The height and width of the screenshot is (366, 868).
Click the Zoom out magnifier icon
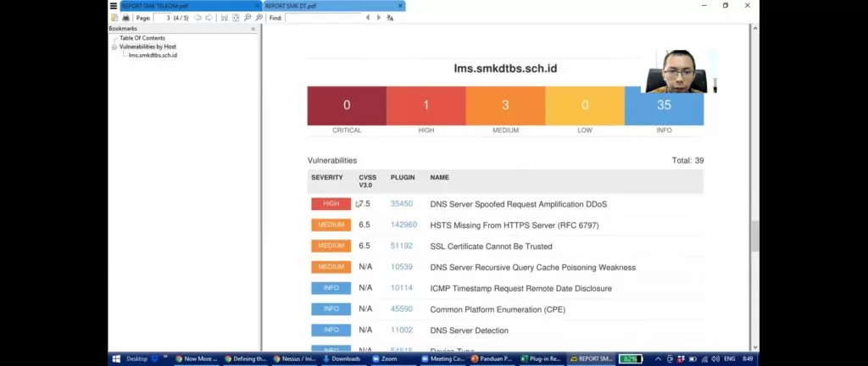coord(248,18)
